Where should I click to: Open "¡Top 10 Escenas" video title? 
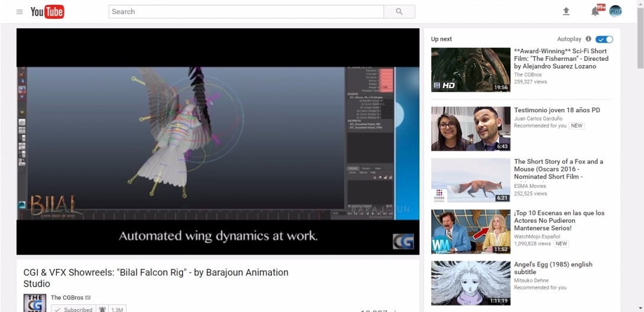point(560,220)
